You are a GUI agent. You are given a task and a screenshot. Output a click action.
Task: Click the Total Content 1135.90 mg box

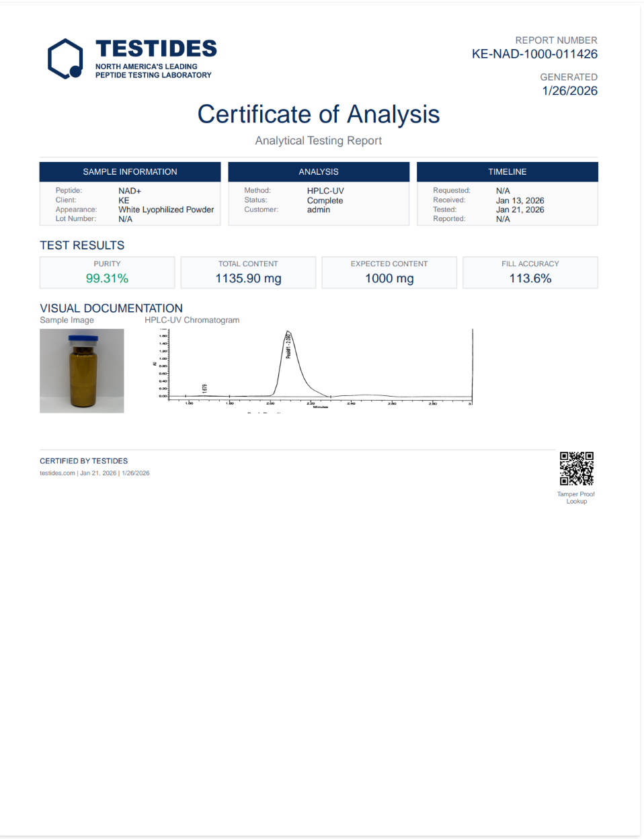pyautogui.click(x=248, y=273)
